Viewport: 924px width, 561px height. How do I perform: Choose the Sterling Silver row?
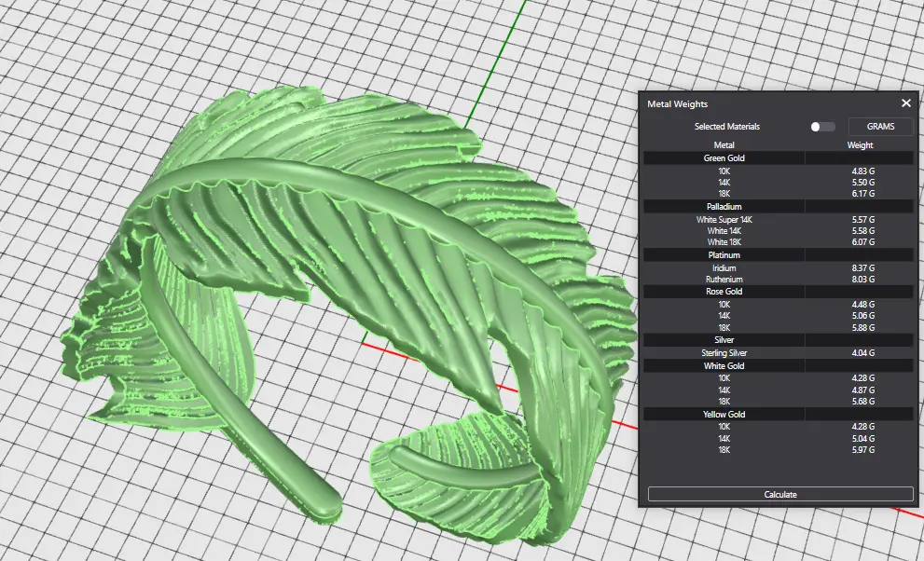(x=724, y=353)
